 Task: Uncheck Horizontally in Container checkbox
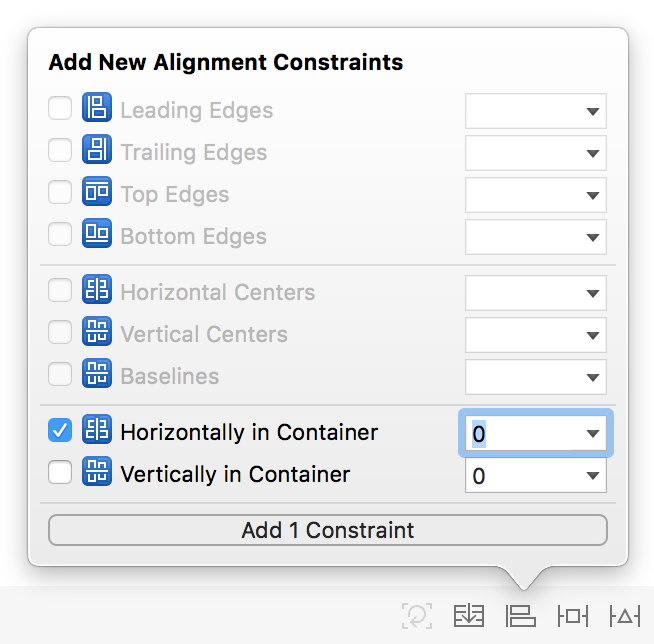60,431
